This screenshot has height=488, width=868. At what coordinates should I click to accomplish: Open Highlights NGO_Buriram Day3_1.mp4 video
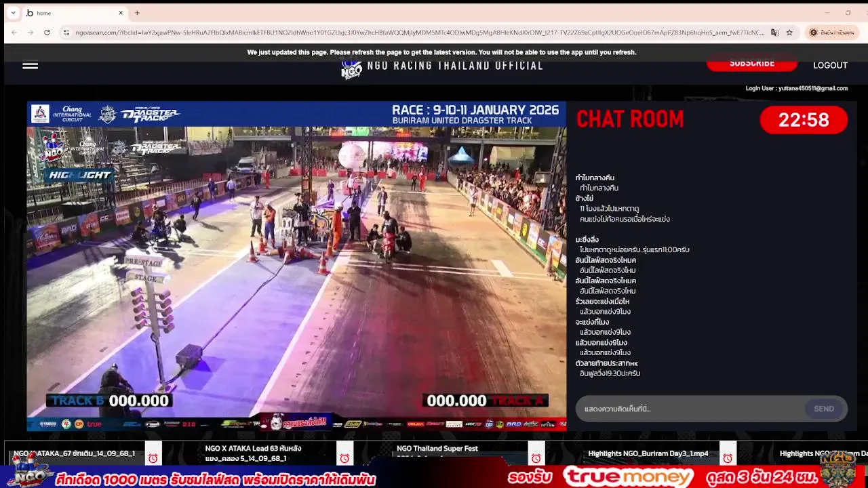[648, 453]
